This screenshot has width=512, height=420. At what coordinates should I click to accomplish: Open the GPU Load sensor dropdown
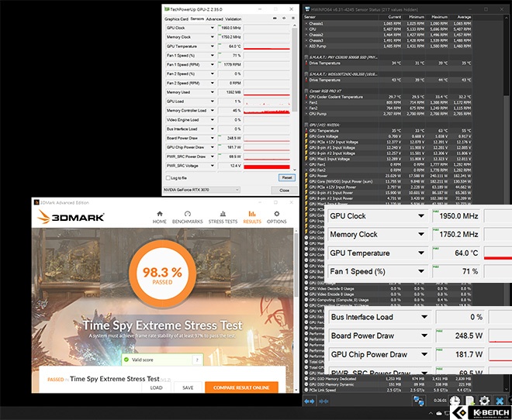[x=212, y=102]
